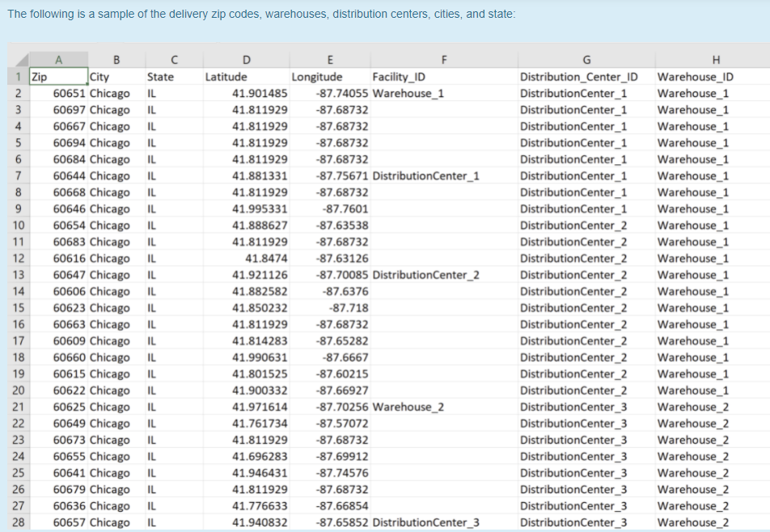This screenshot has height=532, width=770.
Task: Click the 'Facility_ID' header cell
Action: click(x=444, y=77)
